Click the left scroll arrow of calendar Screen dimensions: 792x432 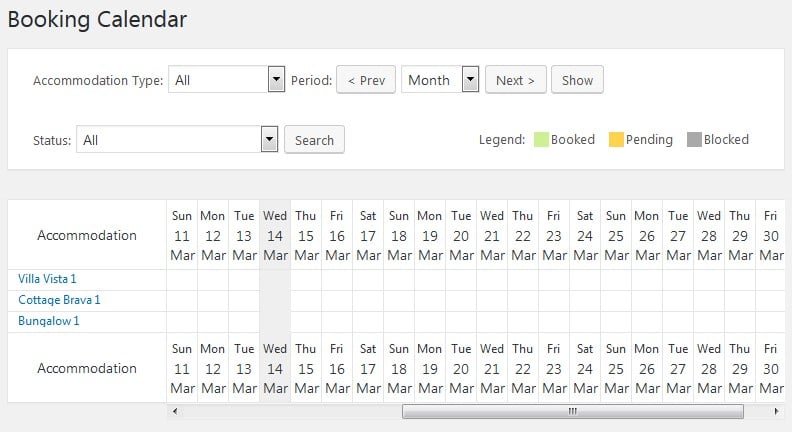[175, 411]
